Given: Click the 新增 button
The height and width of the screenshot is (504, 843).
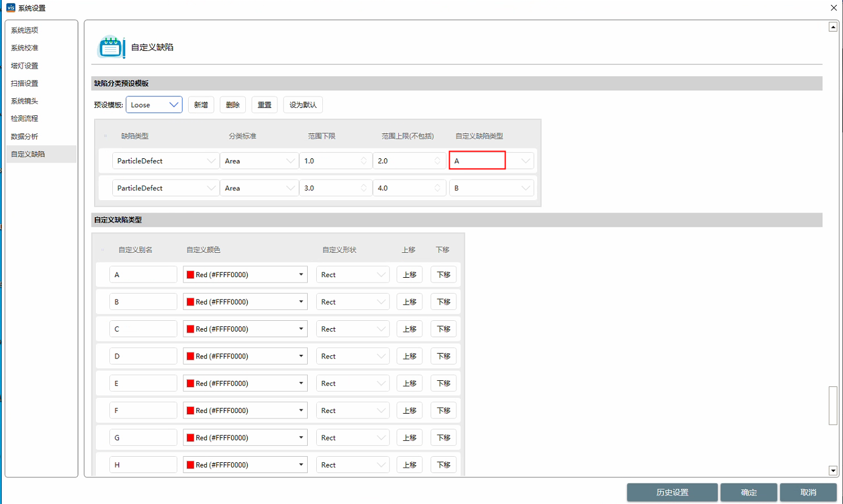Looking at the screenshot, I should pos(201,105).
